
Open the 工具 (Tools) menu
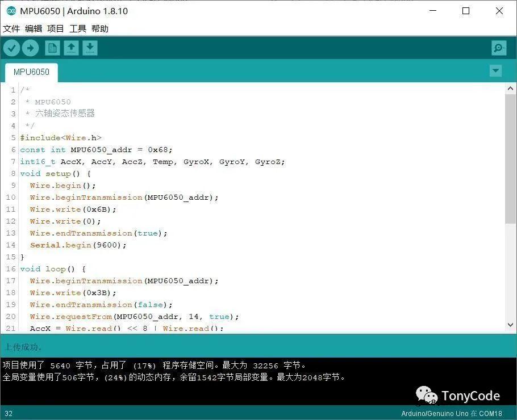(78, 28)
